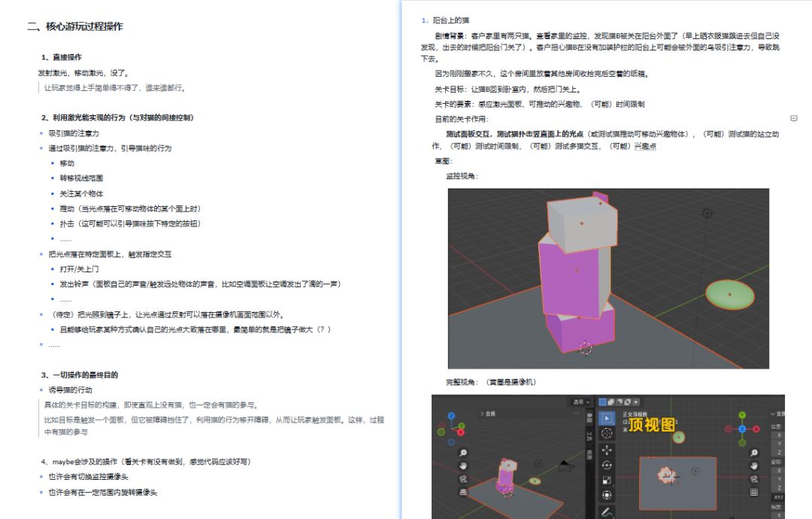Click the label '草图:'
Viewport: 812px width, 519px height.
pyautogui.click(x=444, y=161)
